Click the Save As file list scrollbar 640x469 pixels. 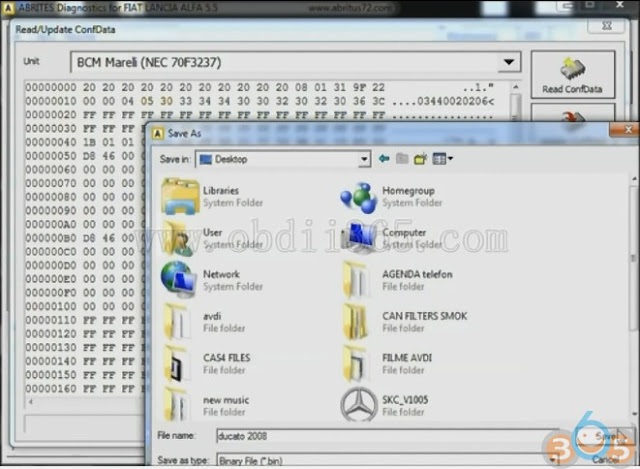point(634,296)
